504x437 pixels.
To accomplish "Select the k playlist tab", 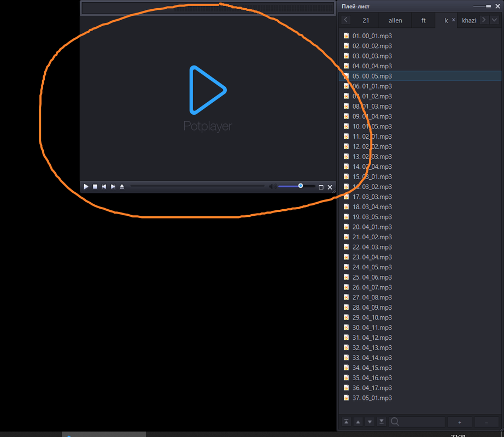I will (x=446, y=21).
